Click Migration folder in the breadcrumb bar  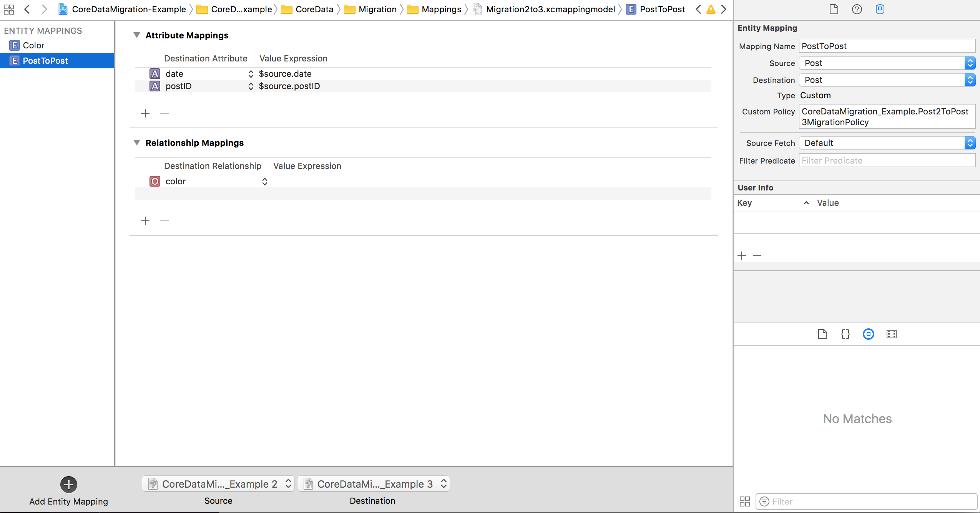377,9
